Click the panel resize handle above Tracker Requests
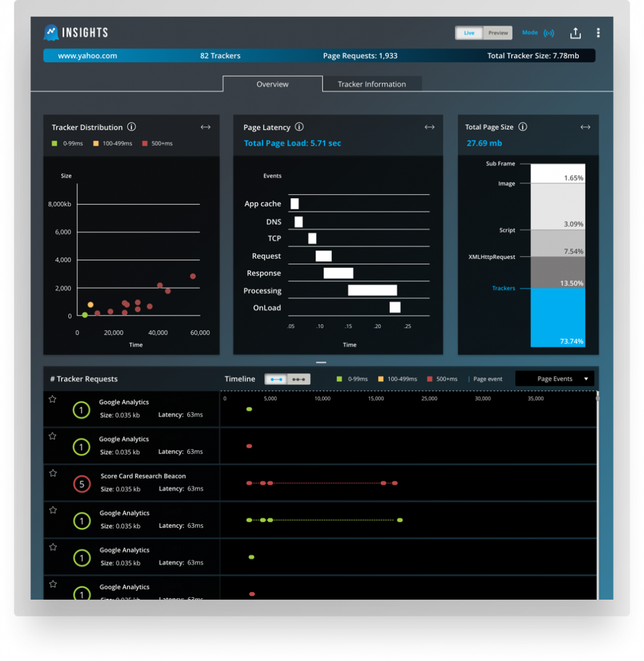644x661 pixels. point(321,362)
